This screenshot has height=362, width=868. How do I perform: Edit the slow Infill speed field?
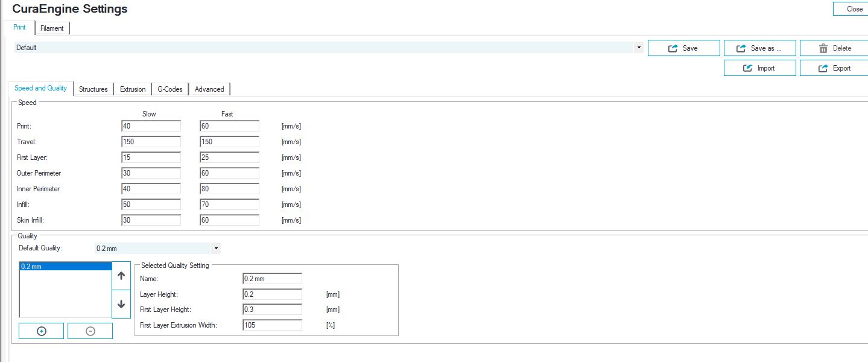pyautogui.click(x=151, y=205)
